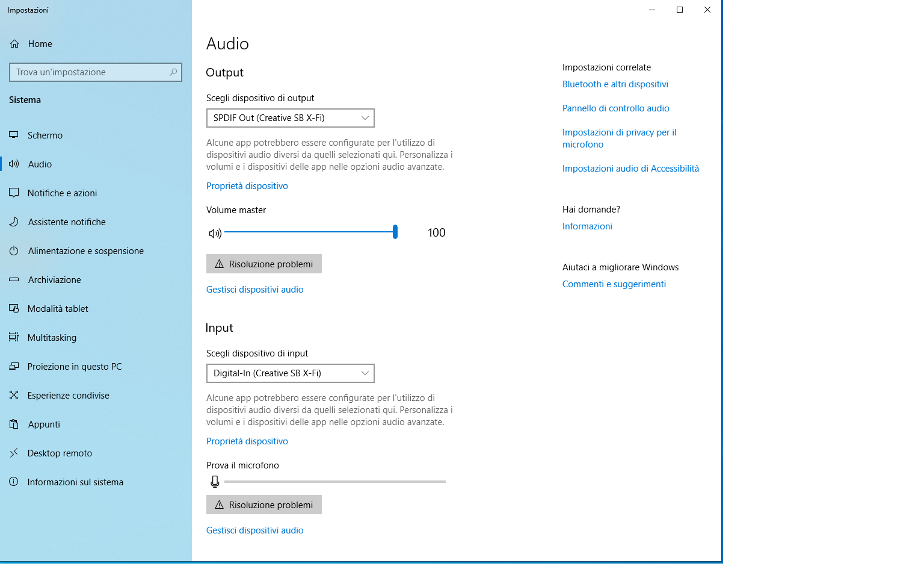Maximize the Impostazioni window

(x=680, y=10)
